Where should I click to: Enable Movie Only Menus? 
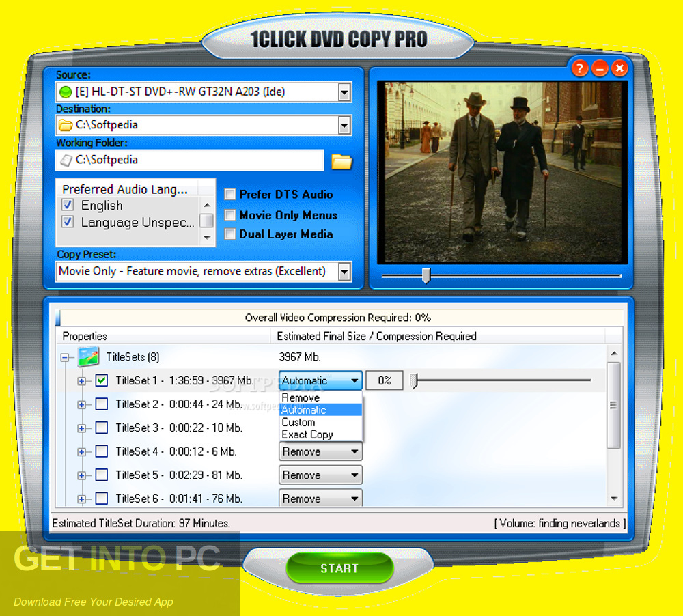(x=230, y=214)
